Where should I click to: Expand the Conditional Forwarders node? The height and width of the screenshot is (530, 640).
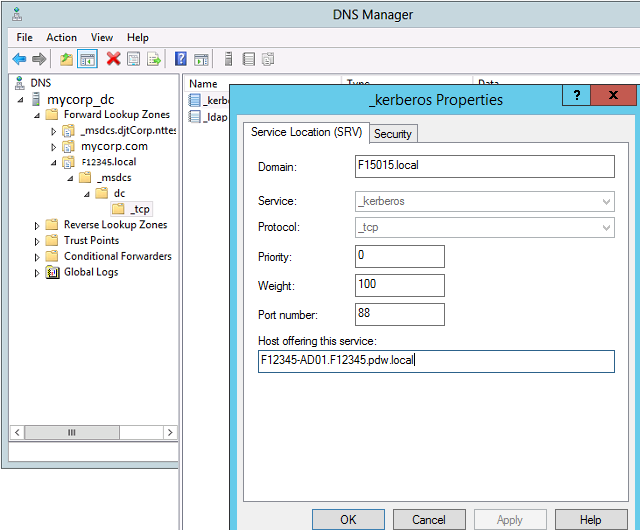[37, 257]
